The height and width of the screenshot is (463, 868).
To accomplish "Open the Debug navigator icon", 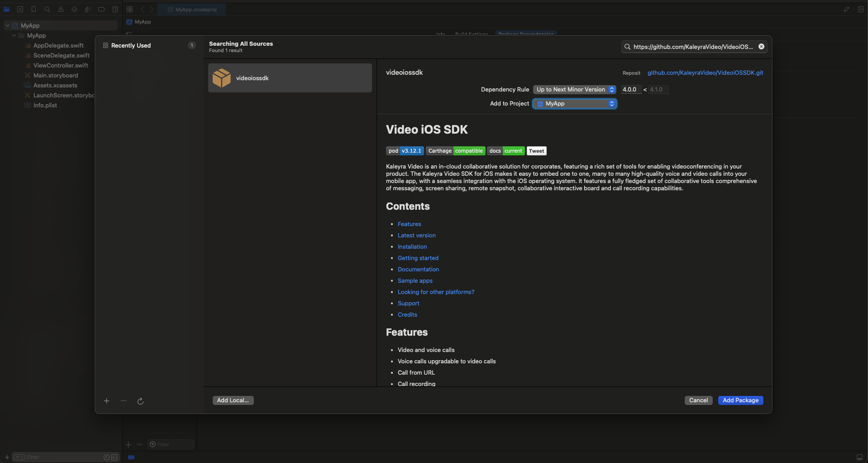I will coord(88,9).
